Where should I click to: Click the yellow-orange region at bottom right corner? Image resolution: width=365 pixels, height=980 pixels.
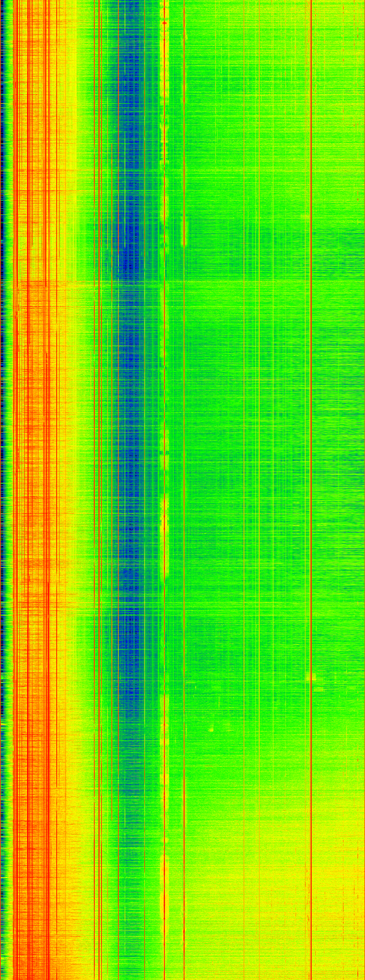point(343,951)
